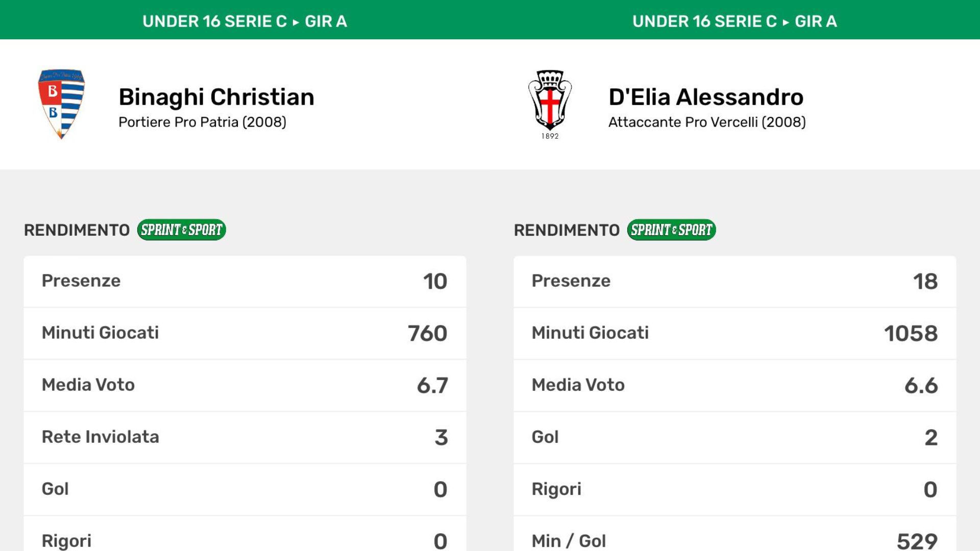Select Binaghi's Gol row

pos(244,489)
